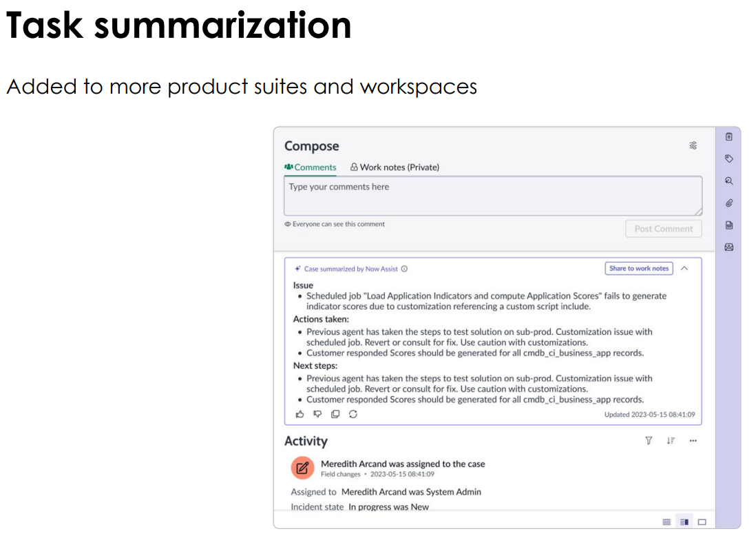Give a thumbs down to the summary
Viewport: 756px width, 538px height.
tap(317, 414)
